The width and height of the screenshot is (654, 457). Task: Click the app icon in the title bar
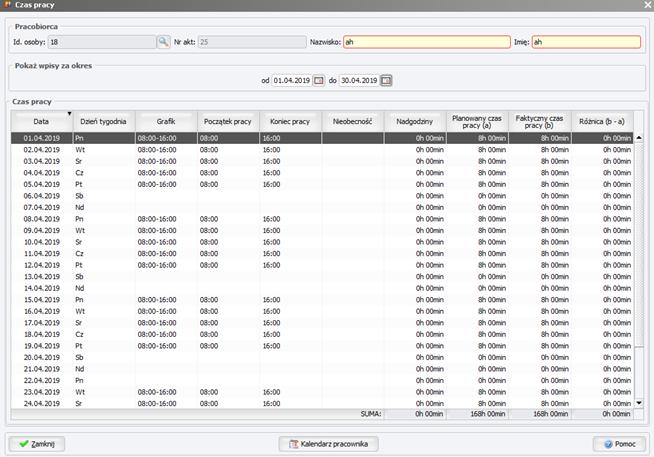tap(7, 5)
